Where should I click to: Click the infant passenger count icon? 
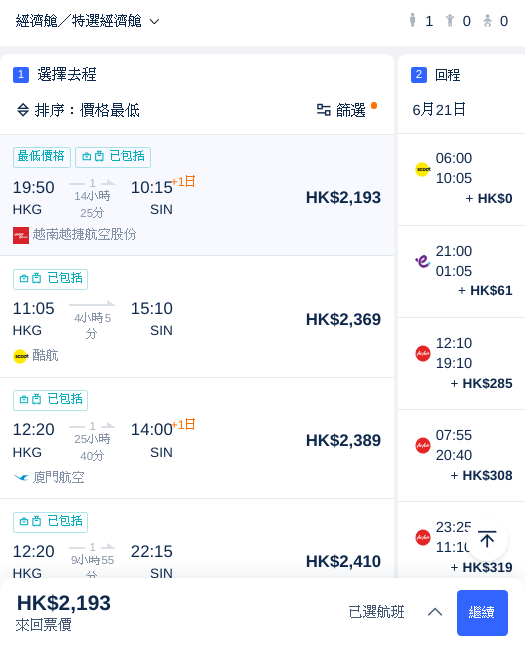click(x=487, y=20)
